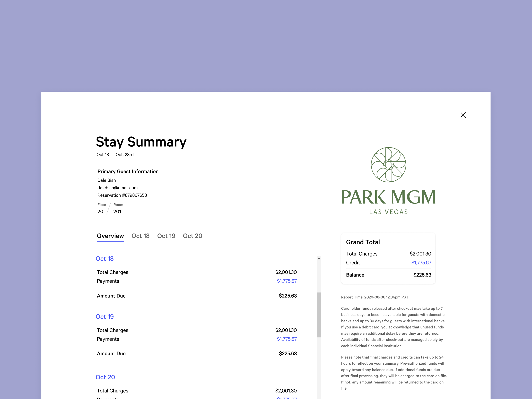This screenshot has height=399, width=532.
Task: Click the Cardholder funds disclaimer paragraph
Action: 393,327
